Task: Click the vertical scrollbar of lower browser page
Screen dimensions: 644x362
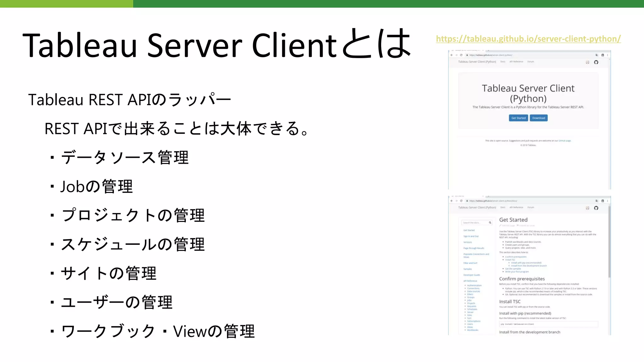Action: [x=609, y=242]
